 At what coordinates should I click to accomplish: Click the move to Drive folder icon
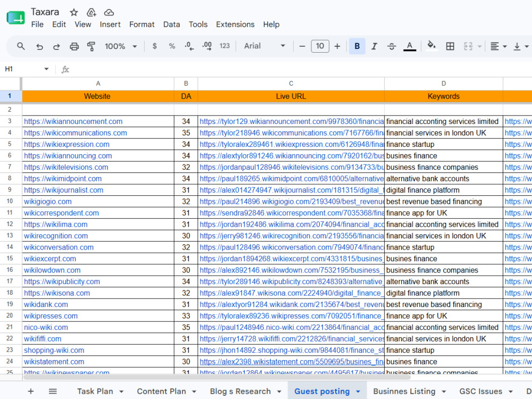[92, 13]
